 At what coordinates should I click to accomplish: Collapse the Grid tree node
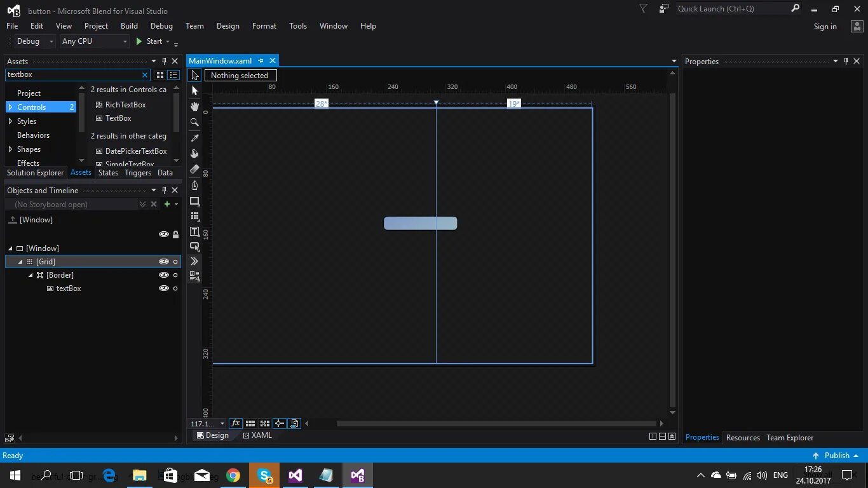(20, 262)
